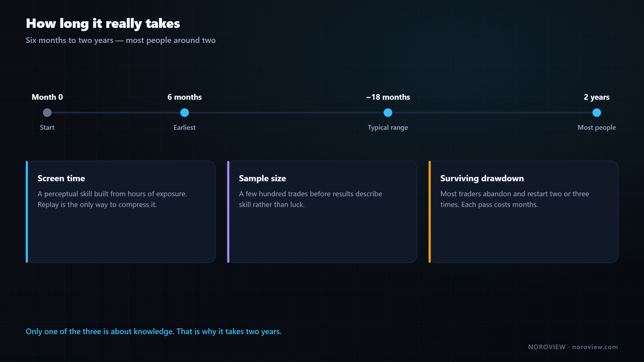This screenshot has height=362, width=644.
Task: Click the 'Earliest' caption
Action: [185, 127]
